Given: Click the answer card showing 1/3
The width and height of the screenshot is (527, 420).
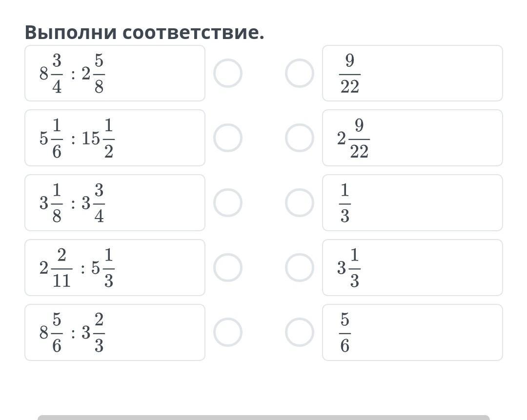Looking at the screenshot, I should tap(412, 202).
